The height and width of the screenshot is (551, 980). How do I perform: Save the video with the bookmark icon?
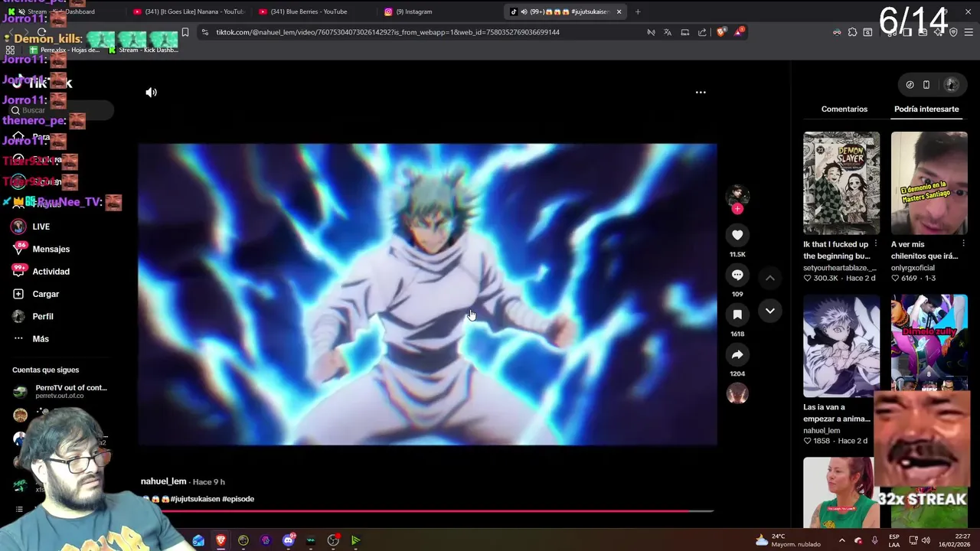point(737,315)
